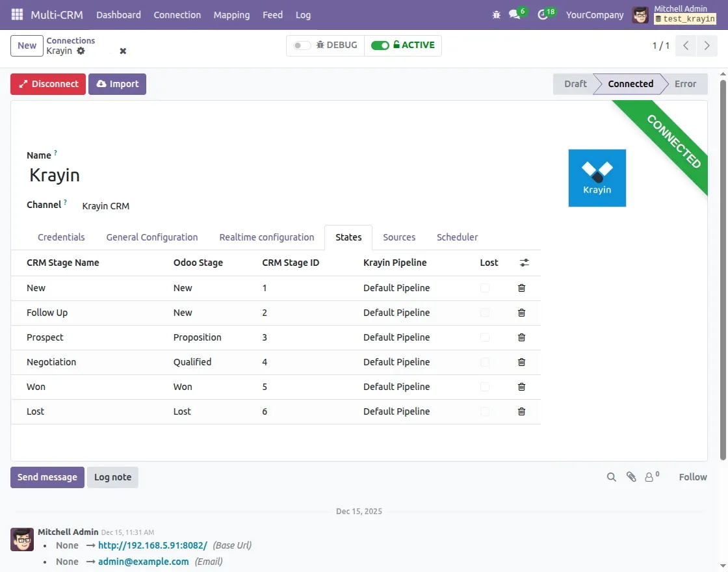The width and height of the screenshot is (728, 572).
Task: Check the Lost checkbox for the Won stage
Action: click(x=484, y=387)
